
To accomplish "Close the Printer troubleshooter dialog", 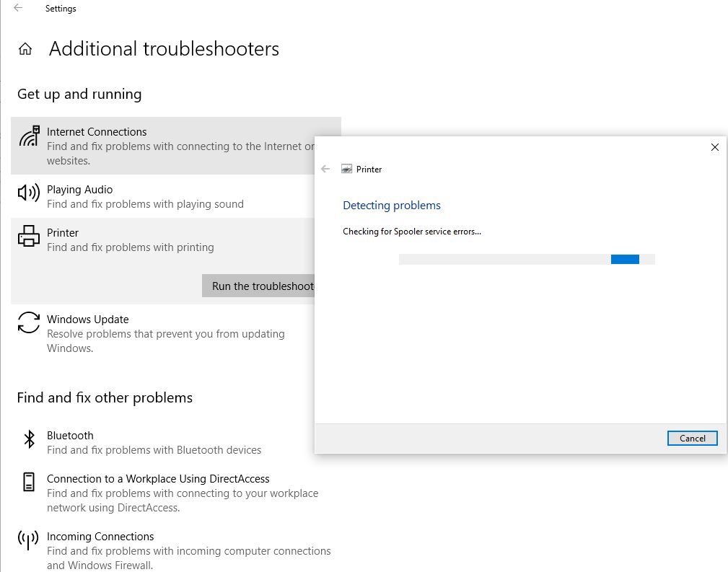I will [x=714, y=147].
